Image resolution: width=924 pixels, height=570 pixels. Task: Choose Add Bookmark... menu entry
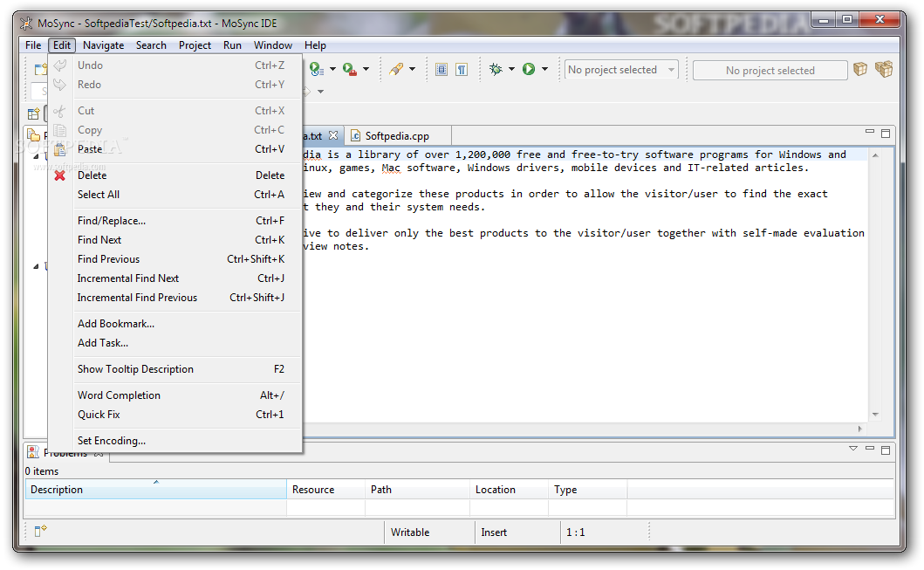click(x=175, y=324)
